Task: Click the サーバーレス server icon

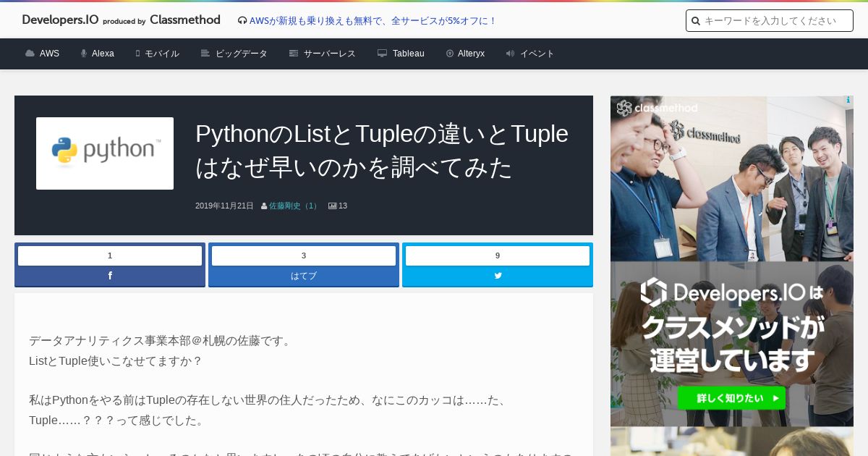Action: pyautogui.click(x=294, y=54)
